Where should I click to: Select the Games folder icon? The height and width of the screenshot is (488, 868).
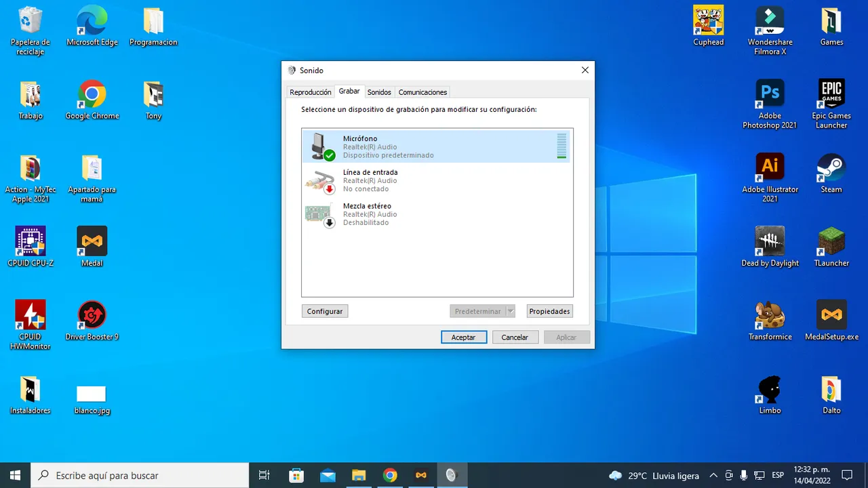(x=831, y=26)
